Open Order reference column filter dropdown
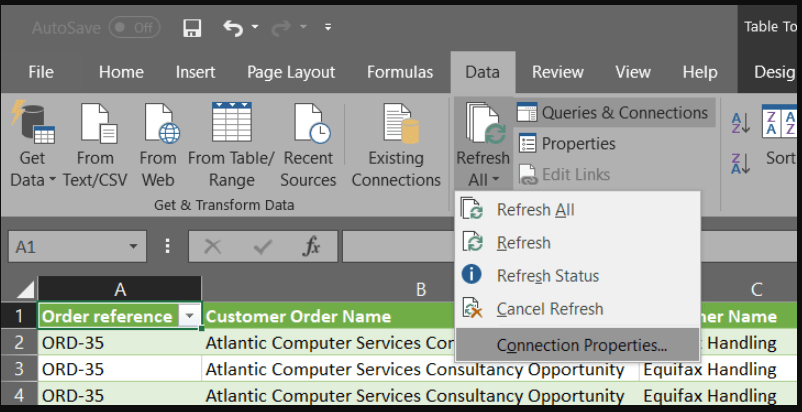Screen dimensions: 802x412 pyautogui.click(x=189, y=316)
